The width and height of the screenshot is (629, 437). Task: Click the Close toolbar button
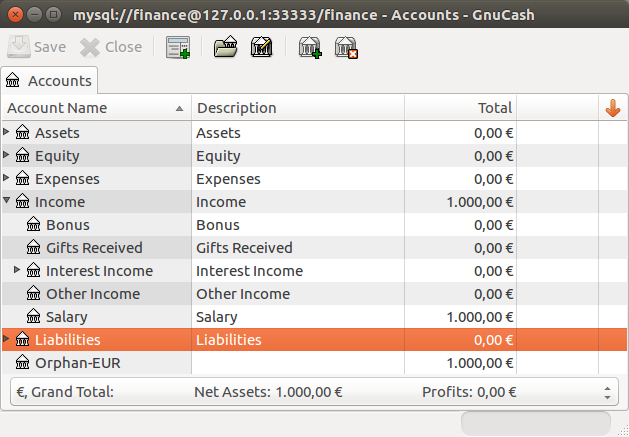pos(111,47)
